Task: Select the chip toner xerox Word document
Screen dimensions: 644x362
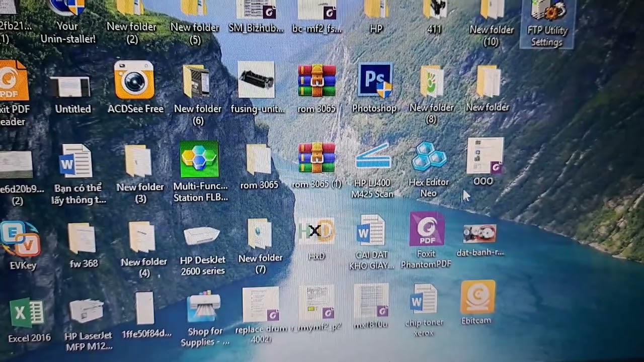Action: [424, 299]
